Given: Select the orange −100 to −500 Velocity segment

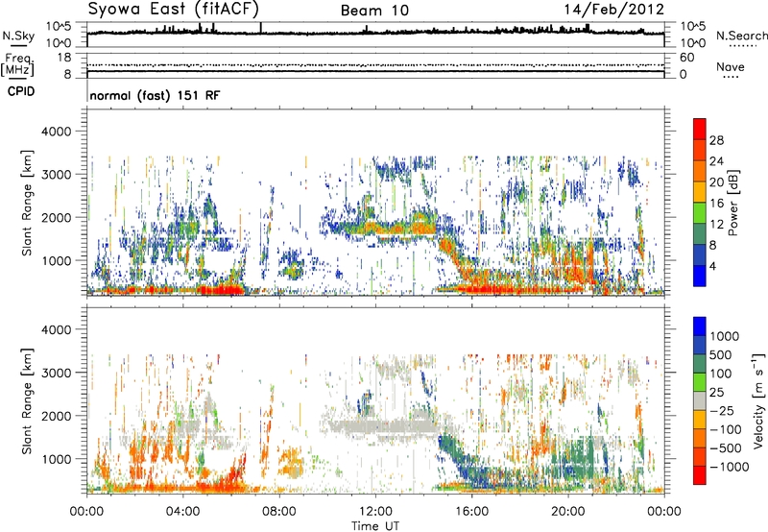Looking at the screenshot, I should click(700, 438).
